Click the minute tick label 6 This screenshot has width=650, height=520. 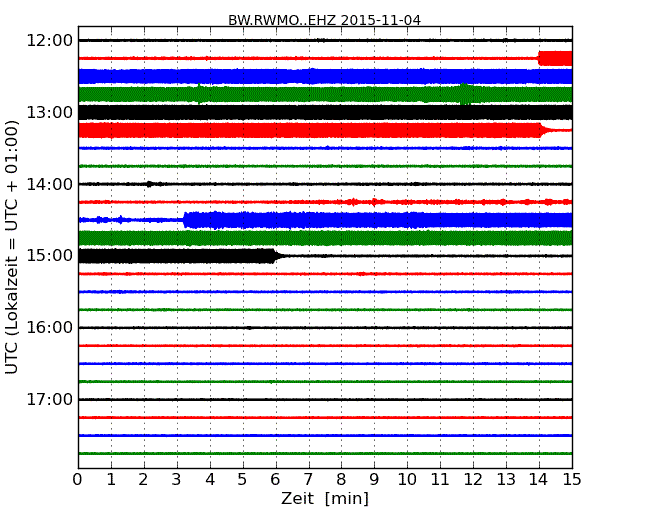click(x=275, y=480)
